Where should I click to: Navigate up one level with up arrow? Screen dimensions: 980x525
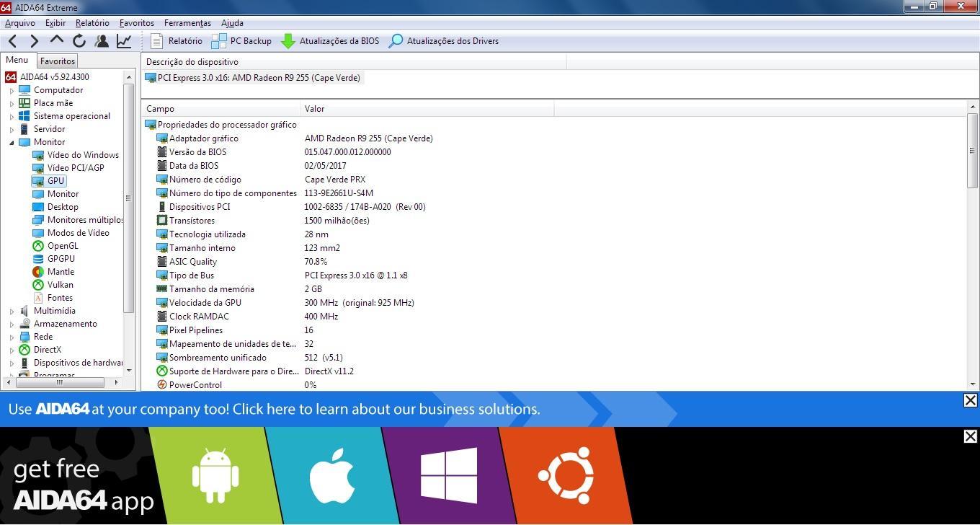click(57, 40)
